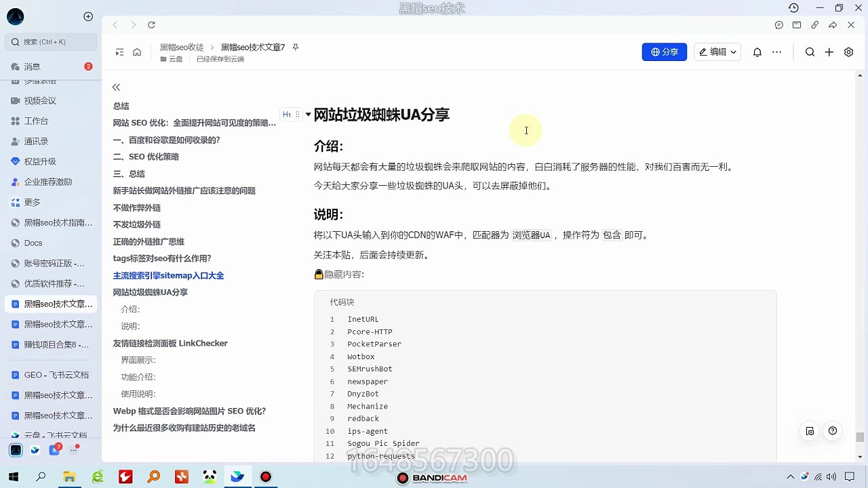This screenshot has width=868, height=488.
Task: Click the comment bubble icon in tab bar
Action: point(779,25)
